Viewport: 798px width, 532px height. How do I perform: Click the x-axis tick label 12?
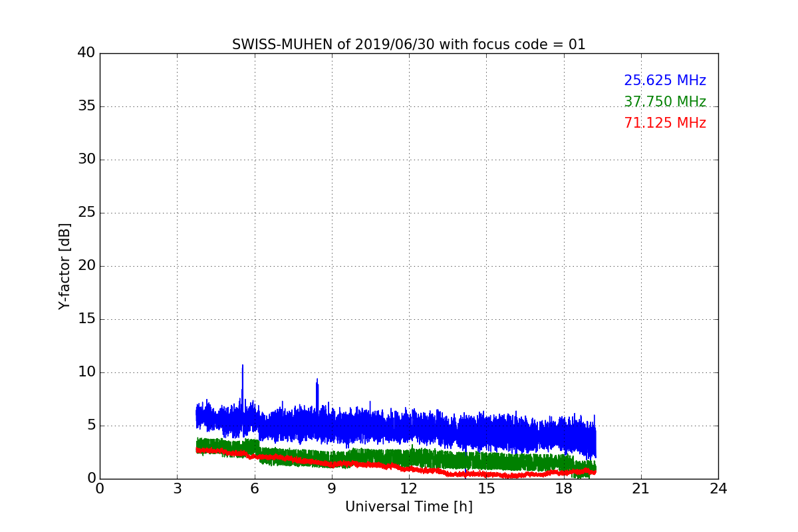(x=409, y=489)
